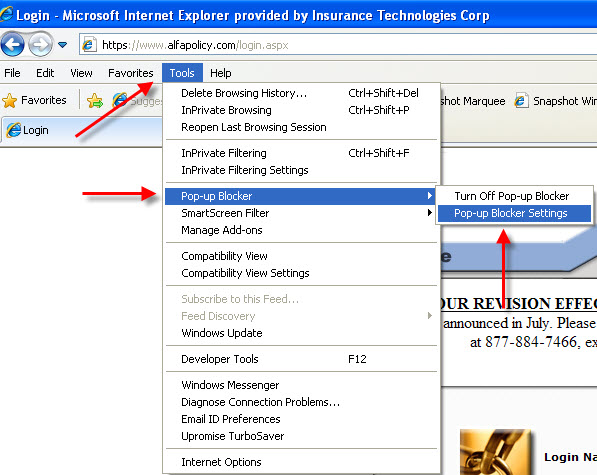
Task: Open Developer Tools
Action: point(302,359)
